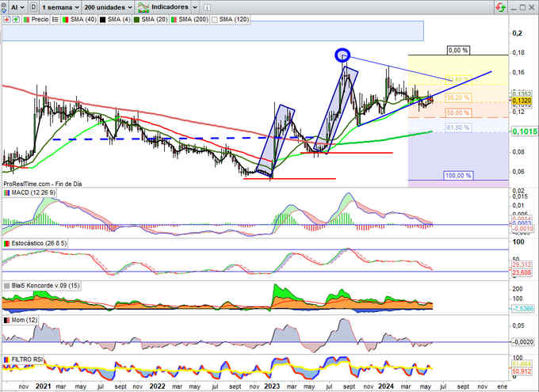Click the 23,608 stochastic value tag
539x392 pixels.
[x=522, y=272]
